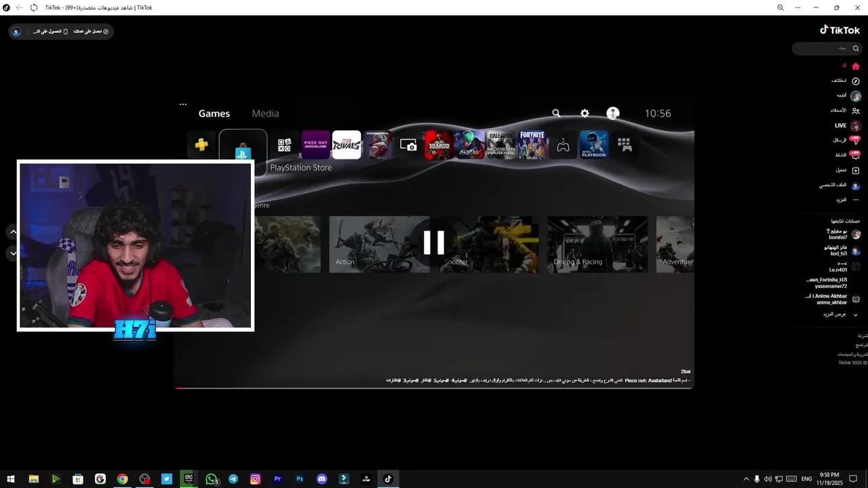Open the TikTok Home feed icon
This screenshot has width=868, height=488.
click(856, 66)
